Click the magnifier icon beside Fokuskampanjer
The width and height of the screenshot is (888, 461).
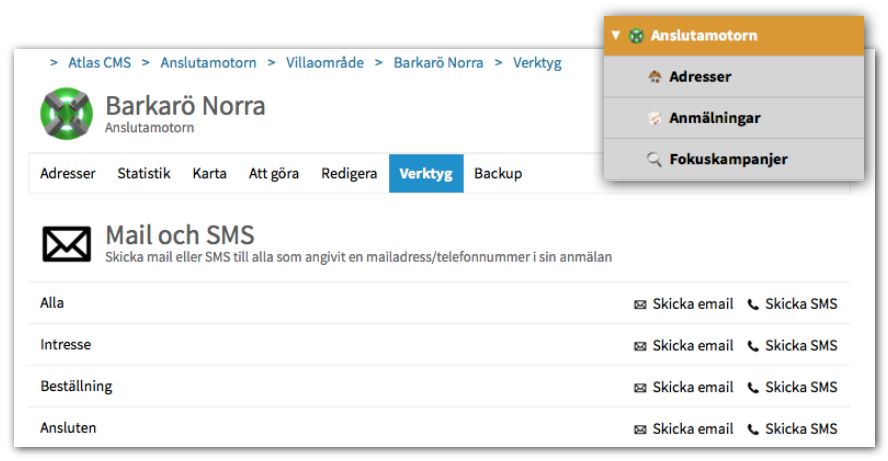point(655,159)
